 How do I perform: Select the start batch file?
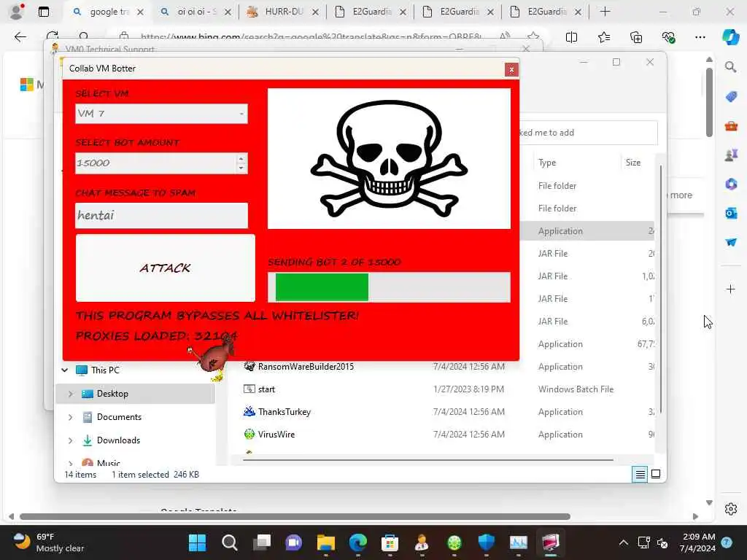point(266,389)
